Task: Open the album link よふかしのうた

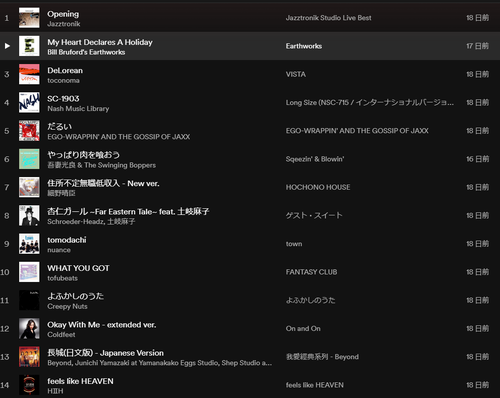Action: (x=310, y=300)
